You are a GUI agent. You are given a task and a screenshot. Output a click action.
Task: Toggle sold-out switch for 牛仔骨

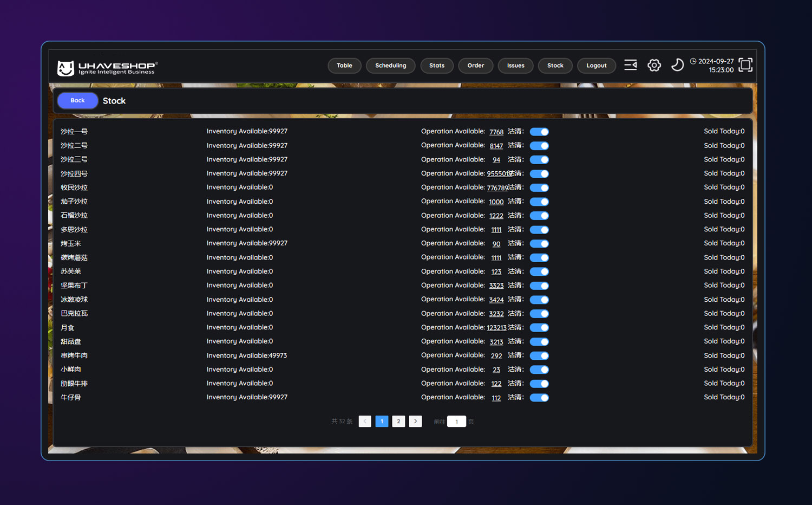(539, 398)
